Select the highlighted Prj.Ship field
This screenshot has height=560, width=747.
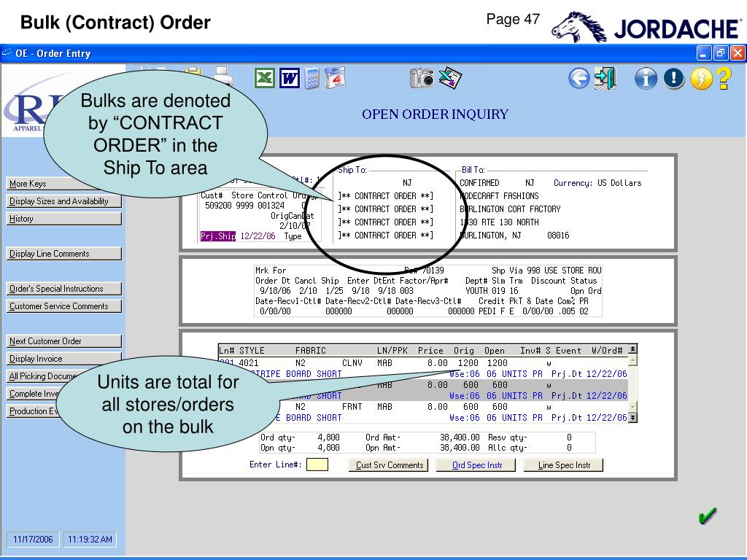click(x=218, y=236)
